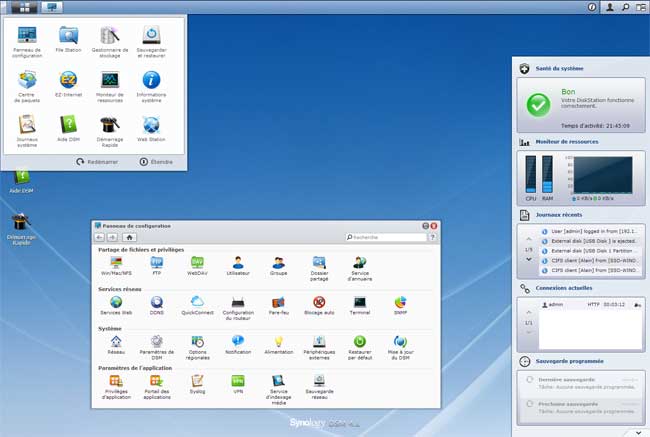Click control panel help question mark

click(432, 237)
